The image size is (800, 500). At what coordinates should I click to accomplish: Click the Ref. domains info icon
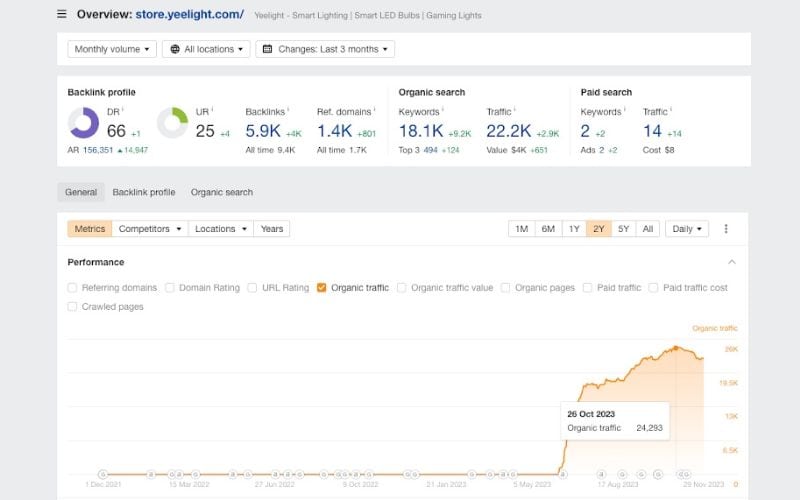(x=374, y=109)
